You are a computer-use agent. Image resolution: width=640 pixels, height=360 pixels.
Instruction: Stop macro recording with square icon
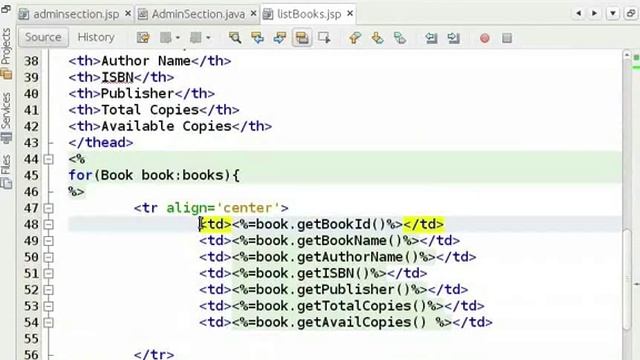coord(507,38)
